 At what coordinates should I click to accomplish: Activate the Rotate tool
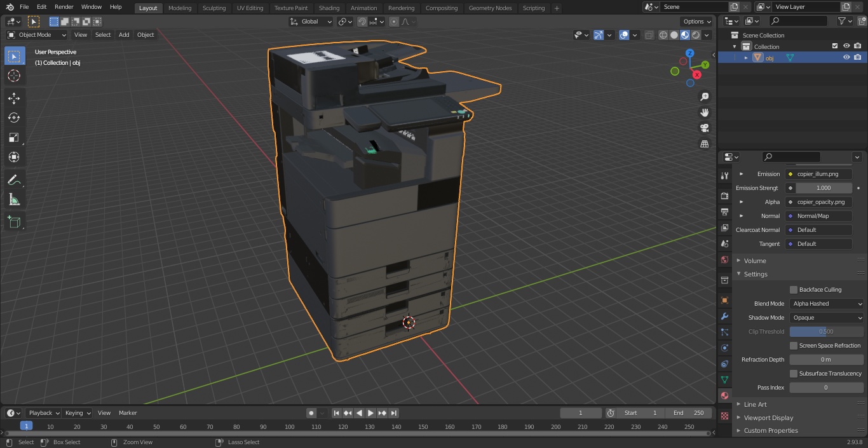point(14,118)
